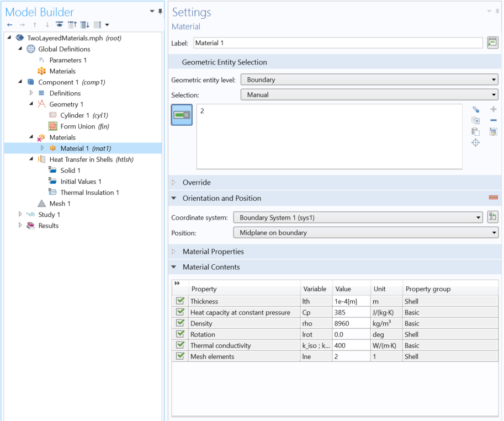
Task: Click the Zoom to Selection icon
Action: tap(475, 142)
